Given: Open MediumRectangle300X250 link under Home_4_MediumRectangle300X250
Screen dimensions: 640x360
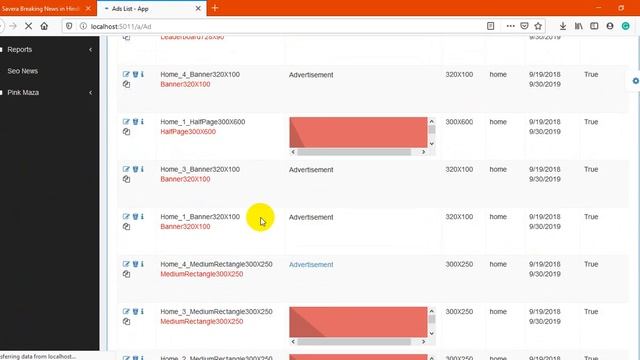Looking at the screenshot, I should click(202, 274).
